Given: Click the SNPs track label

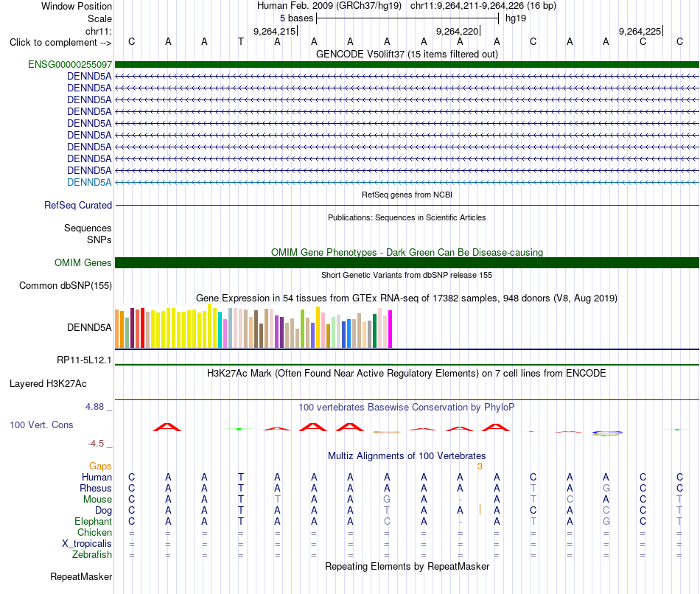Looking at the screenshot, I should click(99, 240).
